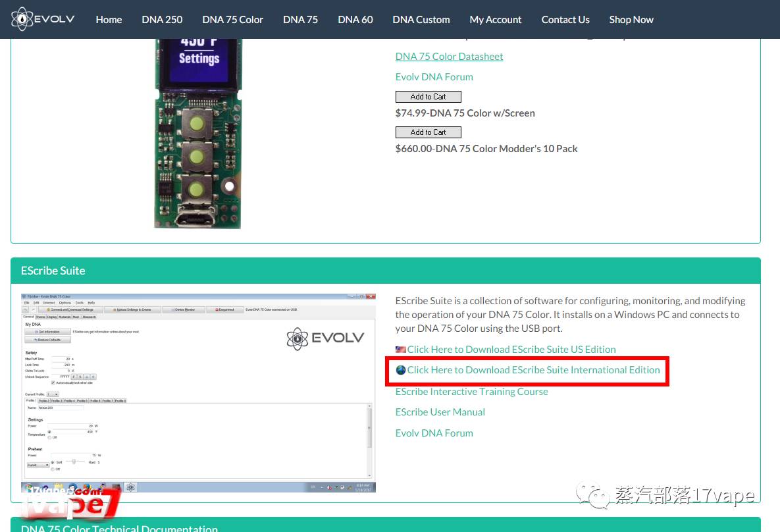Click the globe icon beside International Edition
Image resolution: width=780 pixels, height=532 pixels.
tap(400, 370)
